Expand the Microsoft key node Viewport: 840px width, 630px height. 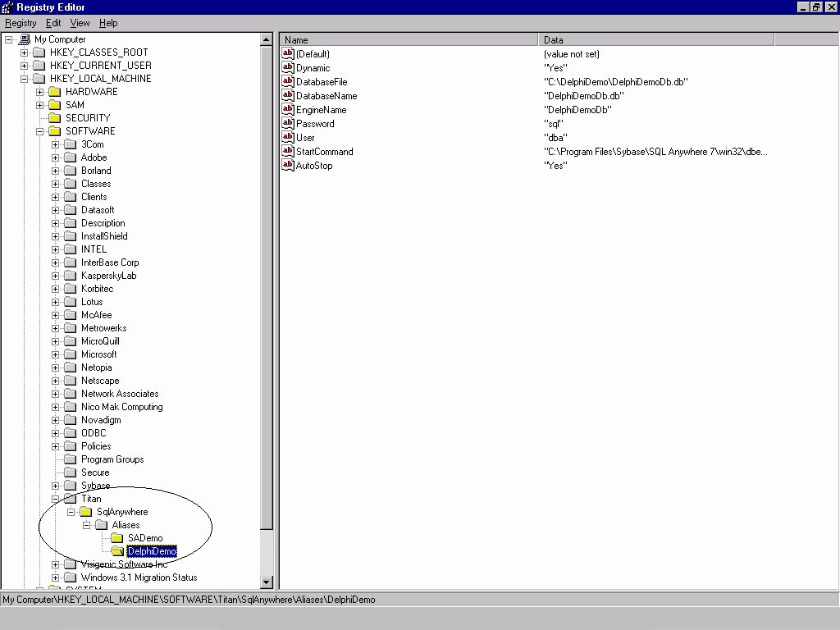(56, 354)
